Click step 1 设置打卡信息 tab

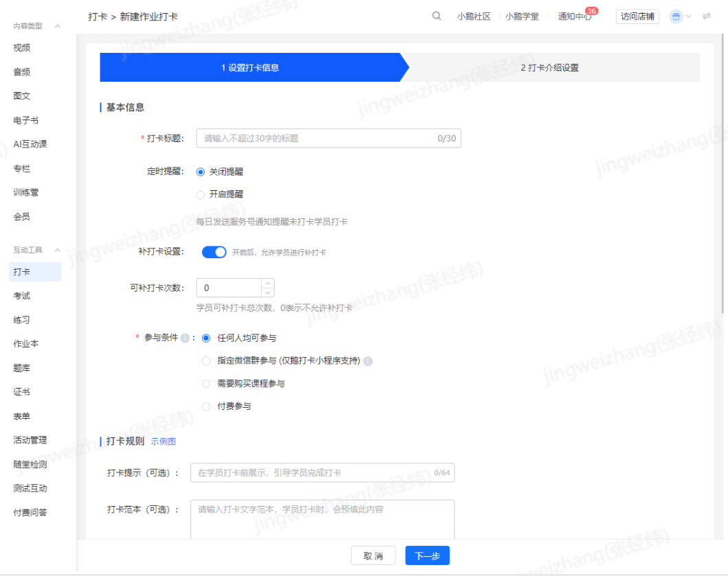pos(254,67)
